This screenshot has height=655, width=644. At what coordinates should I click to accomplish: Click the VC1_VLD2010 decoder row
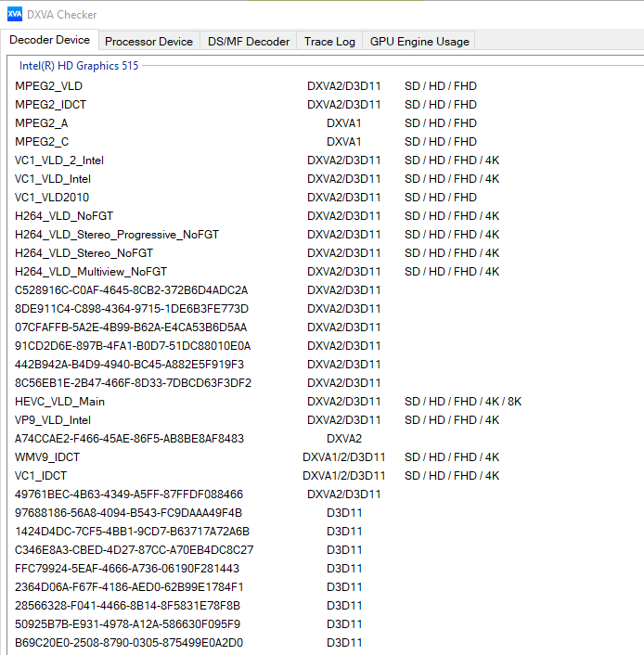click(52, 198)
